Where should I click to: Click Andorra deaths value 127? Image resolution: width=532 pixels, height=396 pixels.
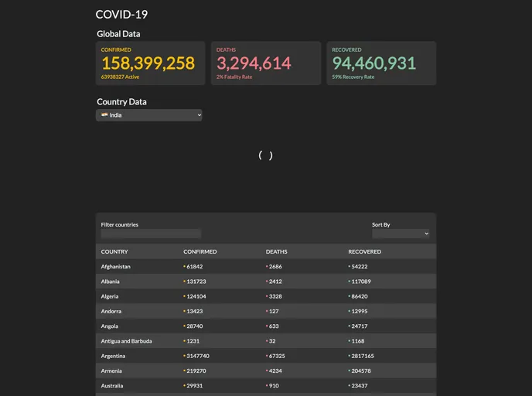(274, 311)
